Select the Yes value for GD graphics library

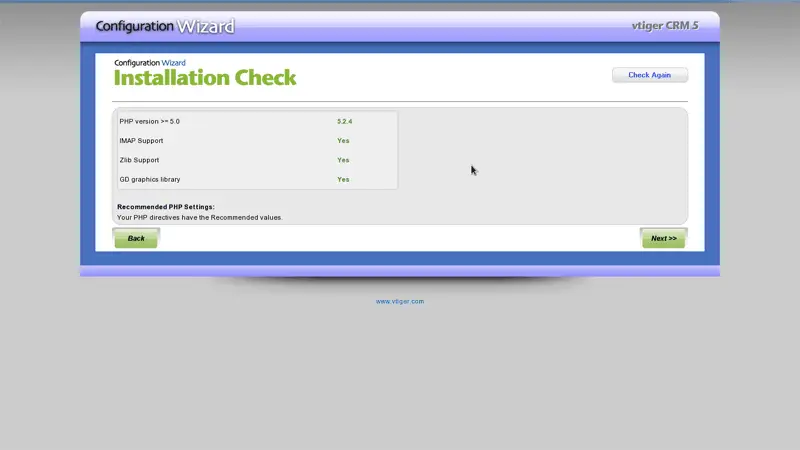[343, 180]
